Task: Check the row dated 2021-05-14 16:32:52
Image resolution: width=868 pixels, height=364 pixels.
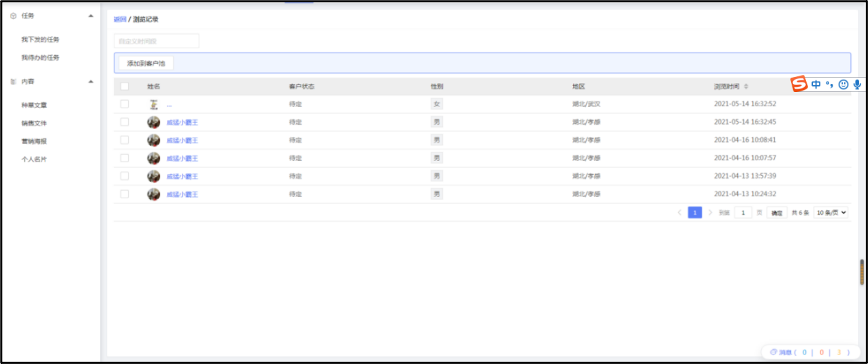Action: pos(125,104)
